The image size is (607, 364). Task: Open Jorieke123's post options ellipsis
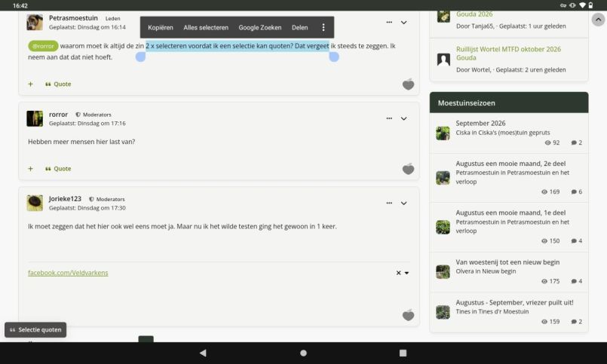pyautogui.click(x=389, y=203)
